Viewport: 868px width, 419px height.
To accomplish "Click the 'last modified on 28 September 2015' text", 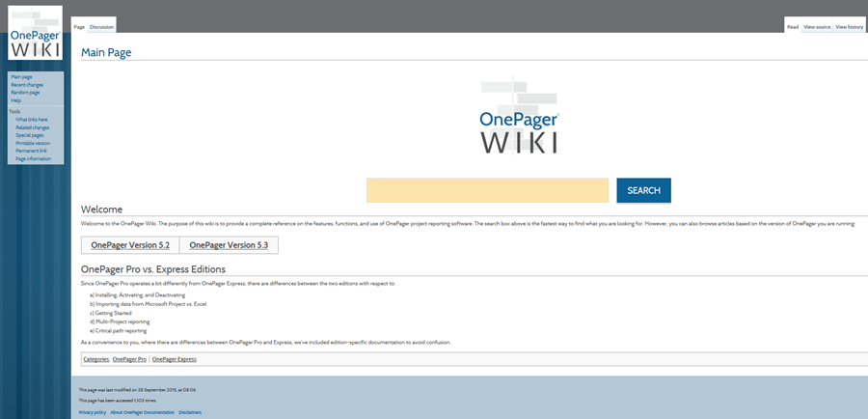I will pyautogui.click(x=137, y=390).
